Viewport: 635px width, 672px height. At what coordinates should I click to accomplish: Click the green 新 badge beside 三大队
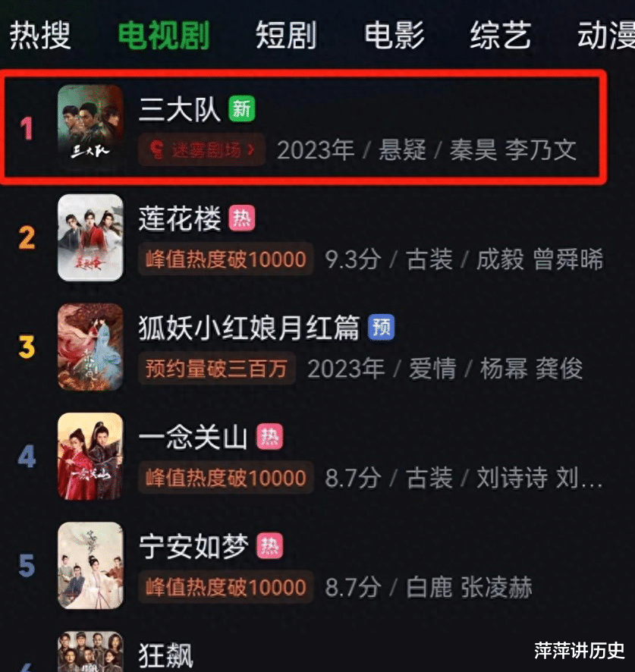click(242, 109)
